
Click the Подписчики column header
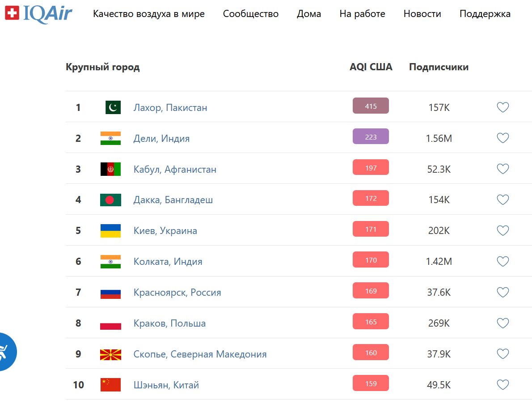[438, 67]
